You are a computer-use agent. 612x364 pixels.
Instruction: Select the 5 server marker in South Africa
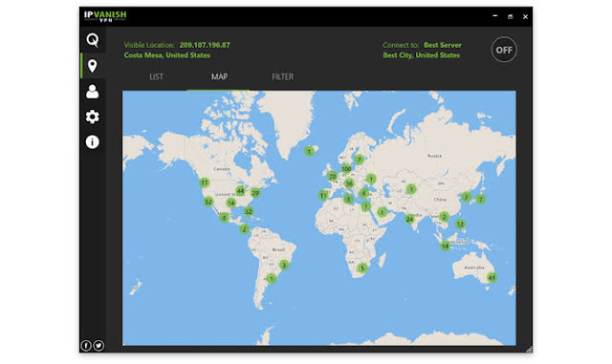362,268
